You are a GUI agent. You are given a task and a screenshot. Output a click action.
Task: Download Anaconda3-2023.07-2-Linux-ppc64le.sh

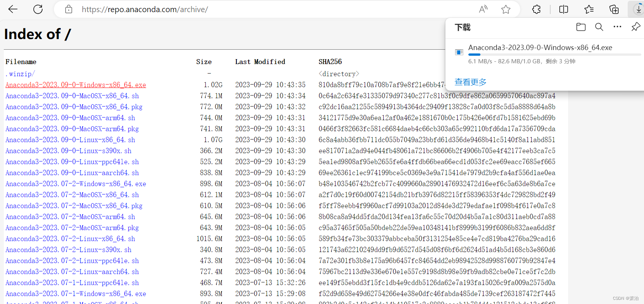72,261
